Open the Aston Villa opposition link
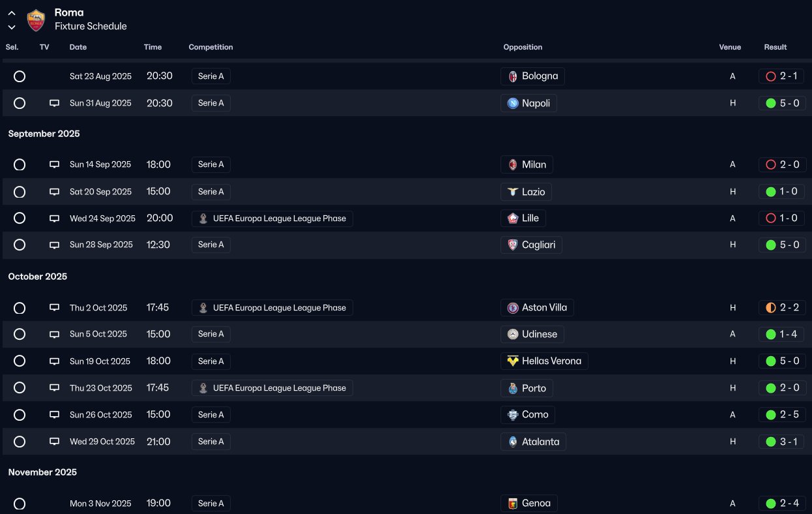 click(x=544, y=307)
